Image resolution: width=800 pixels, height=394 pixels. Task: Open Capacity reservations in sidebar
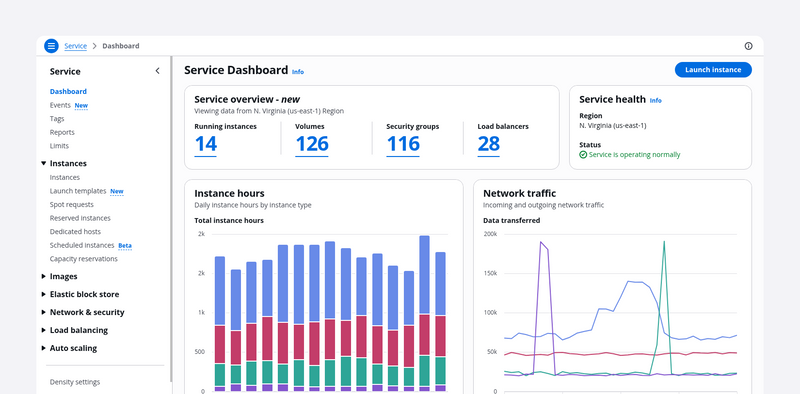pos(84,259)
